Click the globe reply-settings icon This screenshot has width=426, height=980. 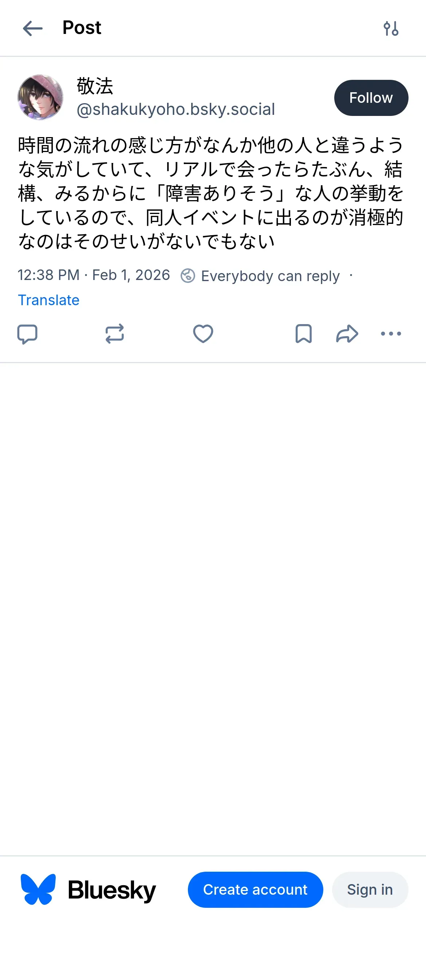(x=188, y=275)
